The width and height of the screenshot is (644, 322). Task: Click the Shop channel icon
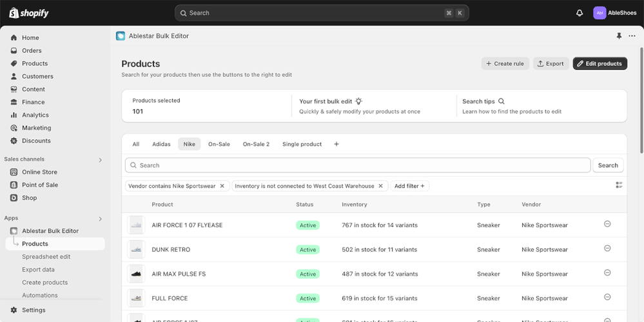coord(14,198)
